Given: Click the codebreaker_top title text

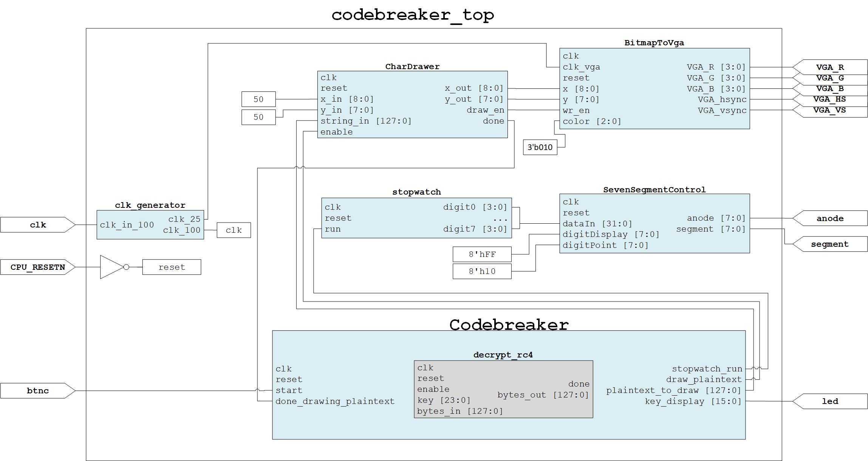Looking at the screenshot, I should pyautogui.click(x=413, y=15).
